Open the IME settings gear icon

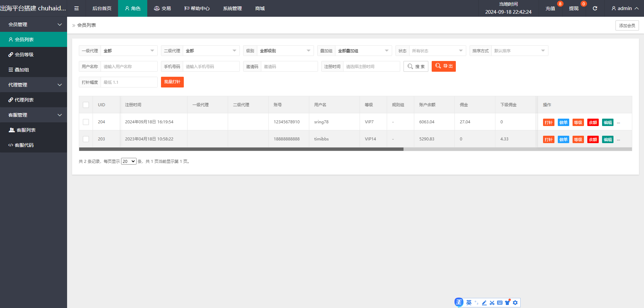coord(515,303)
